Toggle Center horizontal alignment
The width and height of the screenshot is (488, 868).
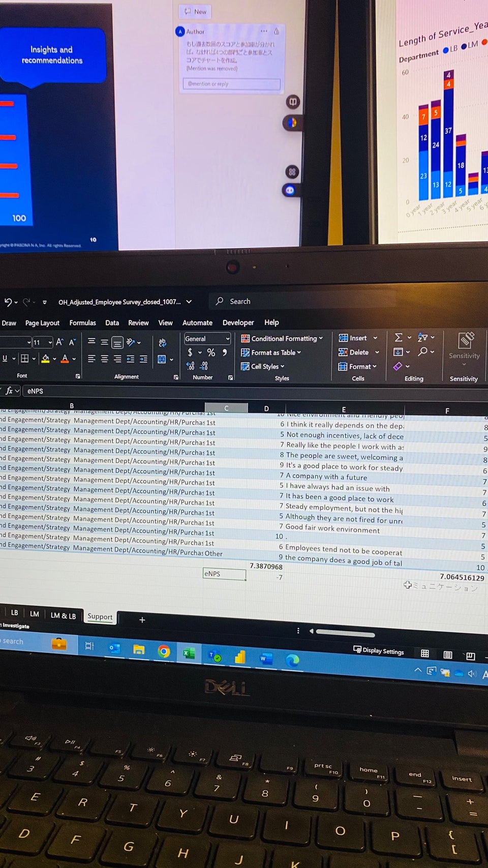point(104,359)
